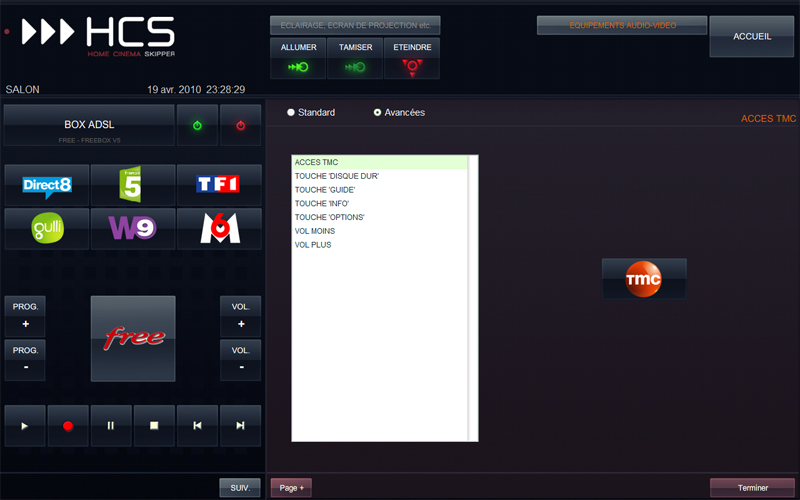The width and height of the screenshot is (800, 500).
Task: Select TOUCHE 'GUIDE' list entry
Action: (x=380, y=190)
